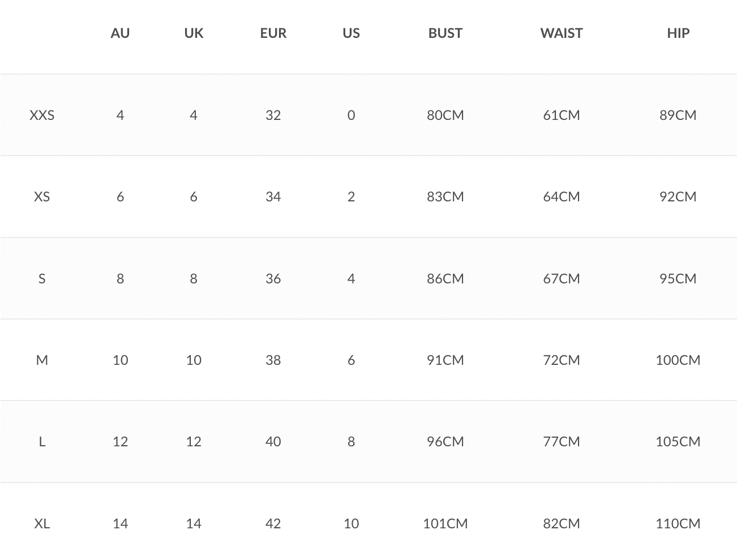The image size is (737, 560).
Task: Click the WAIST column header
Action: [561, 33]
